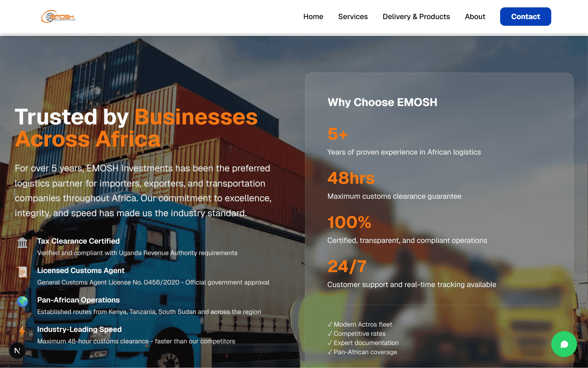The width and height of the screenshot is (588, 368).
Task: Click the lightning icon beside Industry-Leading Speed
Action: tap(22, 331)
